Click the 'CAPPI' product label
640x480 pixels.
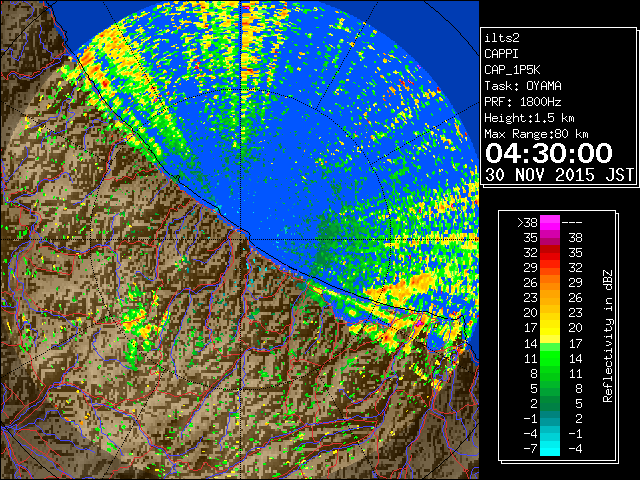pos(501,54)
